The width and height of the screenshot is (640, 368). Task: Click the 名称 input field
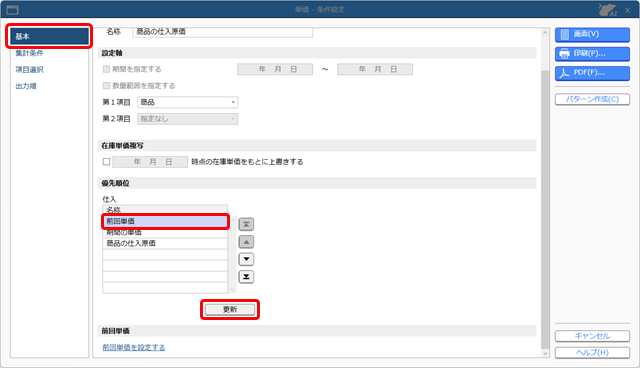222,32
